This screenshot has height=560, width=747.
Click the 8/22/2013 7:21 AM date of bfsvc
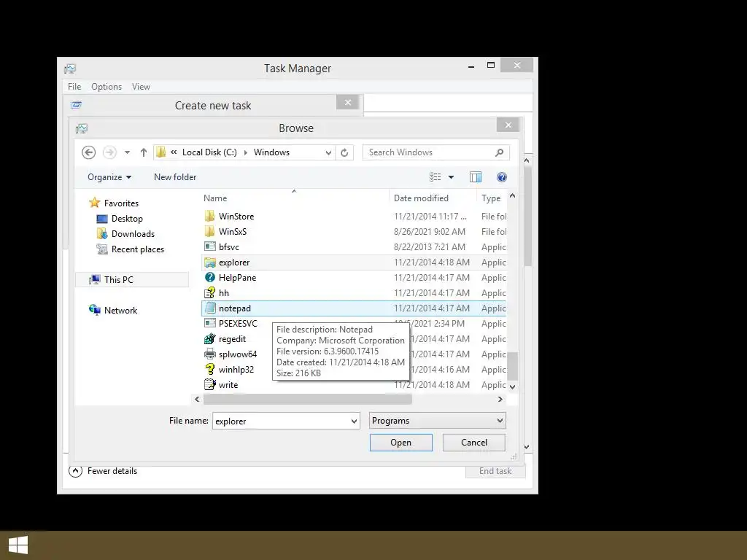click(429, 246)
